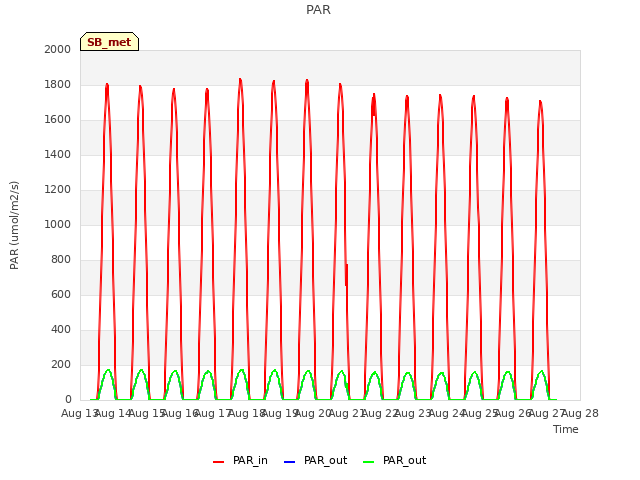This screenshot has height=480, width=640.
Task: Click the y-axis label 1200
Action: 58,189
